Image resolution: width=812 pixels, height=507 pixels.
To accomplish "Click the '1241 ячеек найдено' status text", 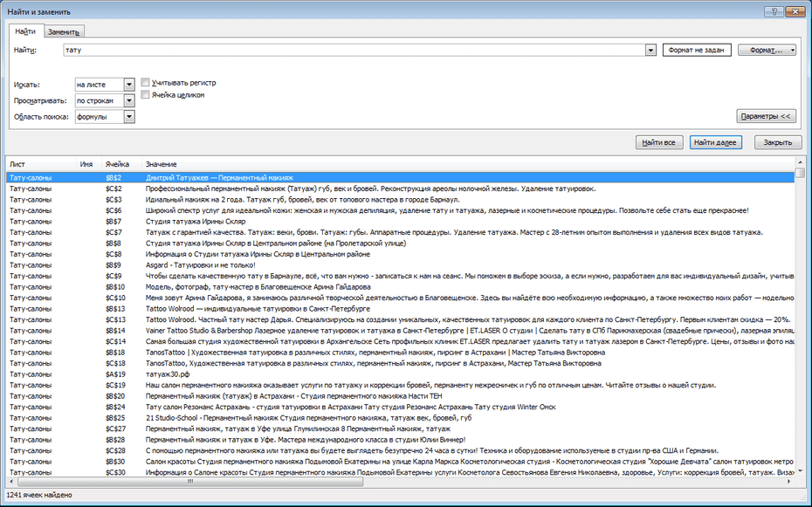I will (x=39, y=495).
